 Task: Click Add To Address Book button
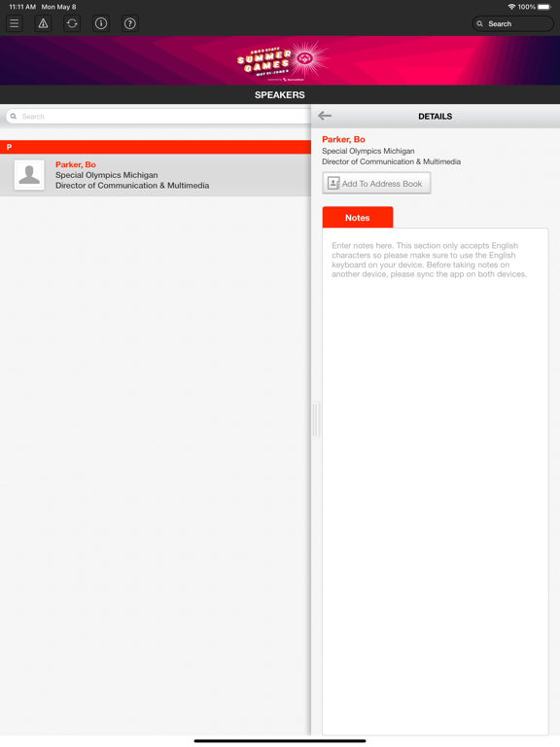click(376, 184)
